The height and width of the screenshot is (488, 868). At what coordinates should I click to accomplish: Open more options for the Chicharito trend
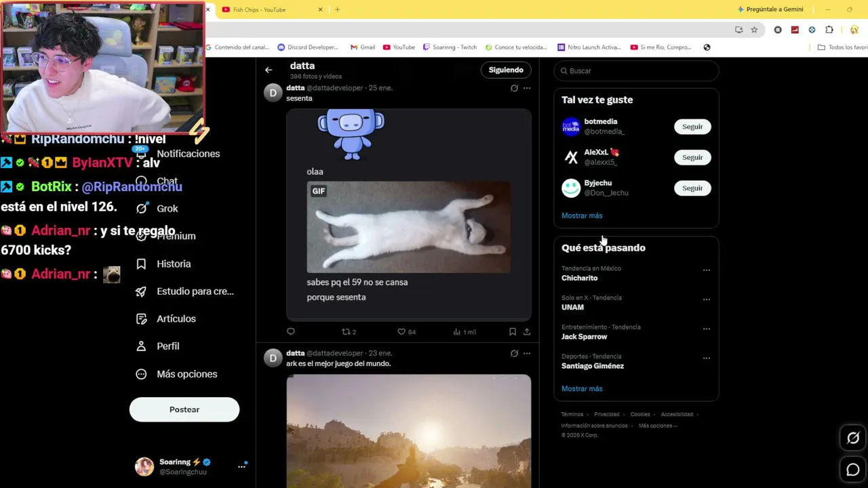707,270
